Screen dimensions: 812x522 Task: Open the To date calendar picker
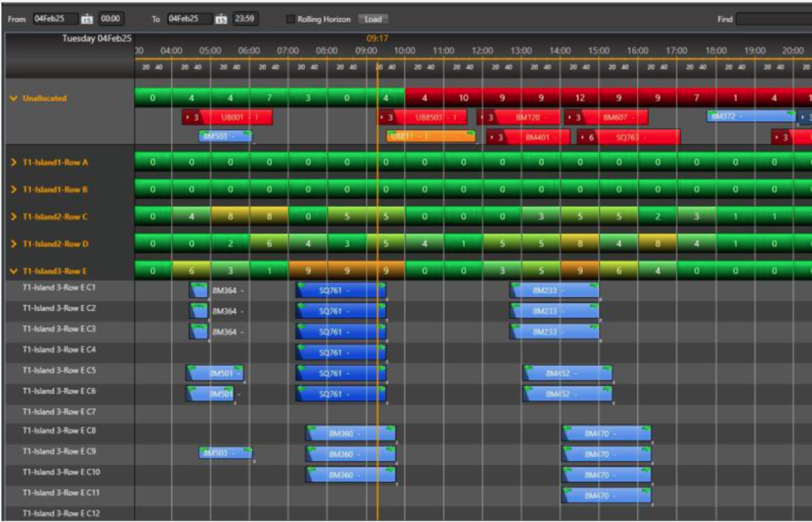[x=221, y=19]
